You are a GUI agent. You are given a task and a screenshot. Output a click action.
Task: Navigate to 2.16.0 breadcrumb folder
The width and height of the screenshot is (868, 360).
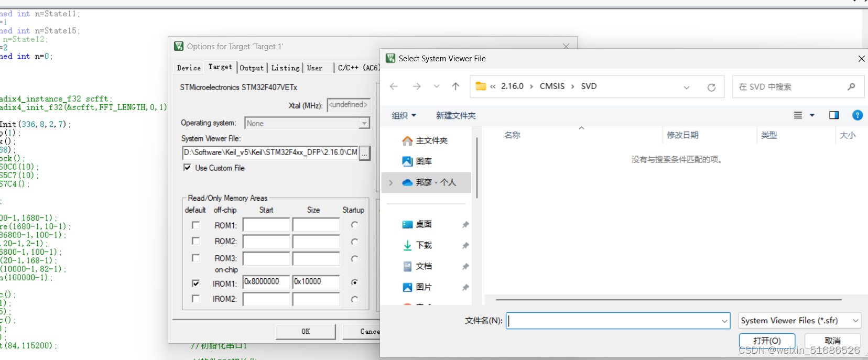[512, 86]
